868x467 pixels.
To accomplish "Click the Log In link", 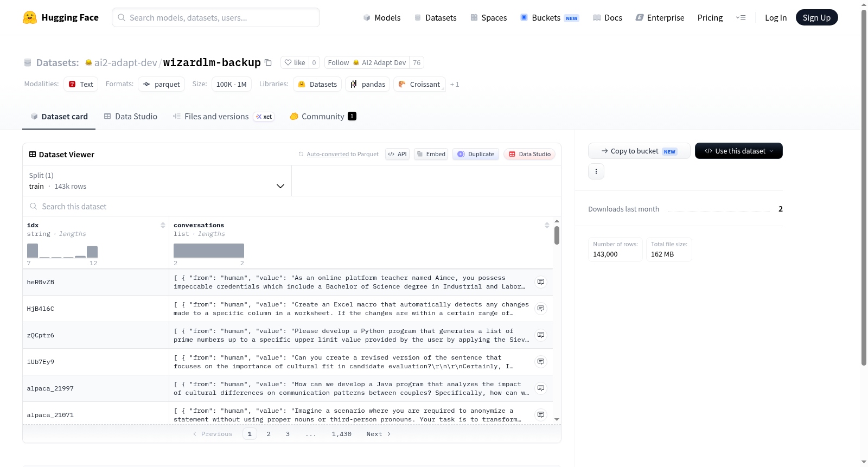I will point(776,17).
